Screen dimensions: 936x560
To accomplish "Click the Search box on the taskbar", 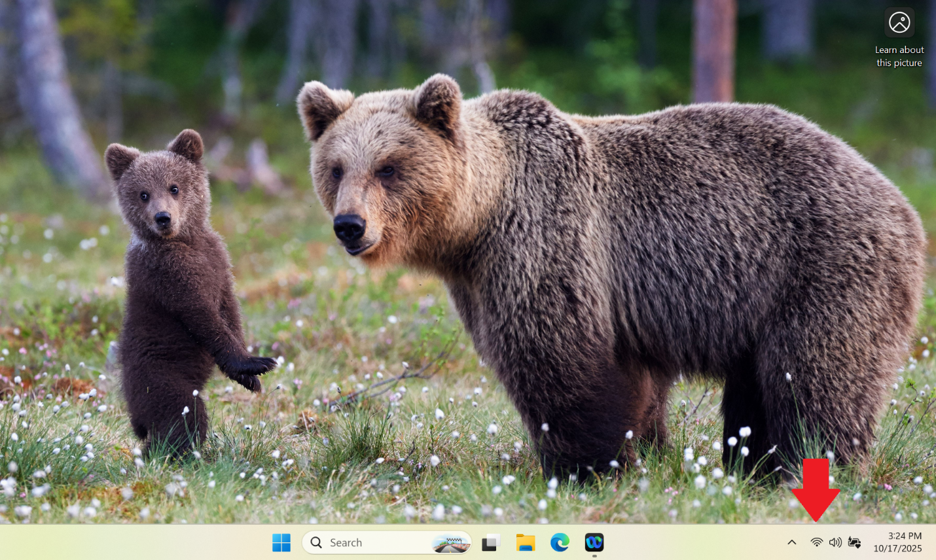I will pyautogui.click(x=367, y=542).
